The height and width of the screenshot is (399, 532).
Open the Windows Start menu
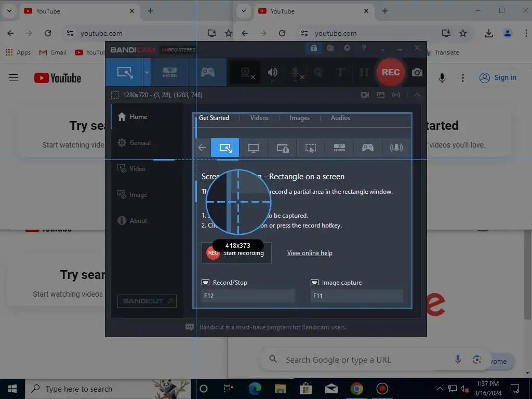tap(12, 389)
